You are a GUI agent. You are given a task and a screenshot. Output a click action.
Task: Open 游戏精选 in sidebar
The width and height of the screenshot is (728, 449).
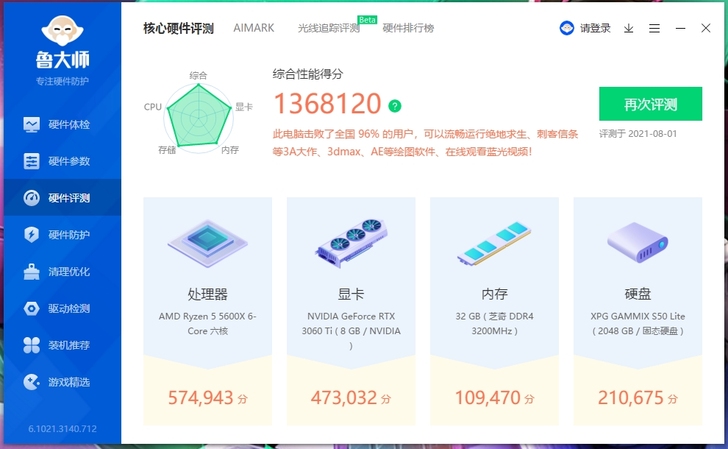click(62, 382)
